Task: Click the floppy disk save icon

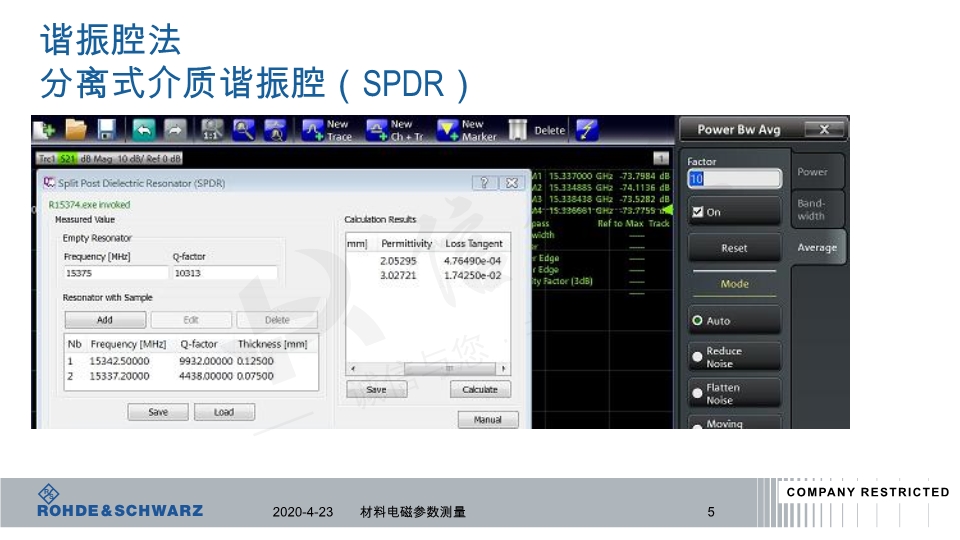Action: [x=106, y=130]
